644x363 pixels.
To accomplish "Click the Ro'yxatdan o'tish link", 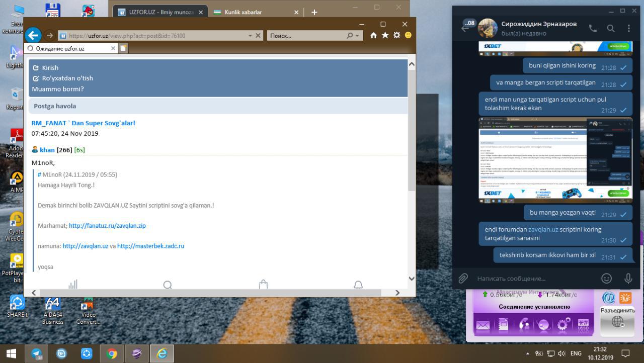I will point(67,78).
